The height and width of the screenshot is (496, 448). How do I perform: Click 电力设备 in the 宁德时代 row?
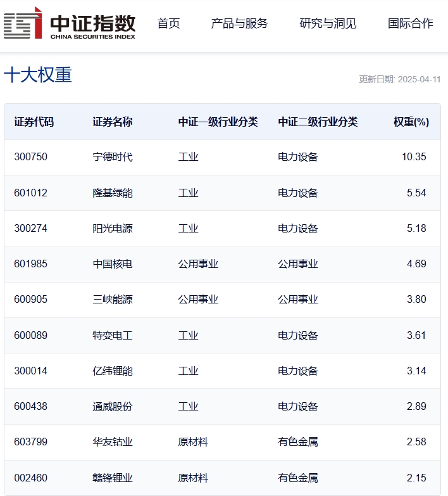[298, 157]
